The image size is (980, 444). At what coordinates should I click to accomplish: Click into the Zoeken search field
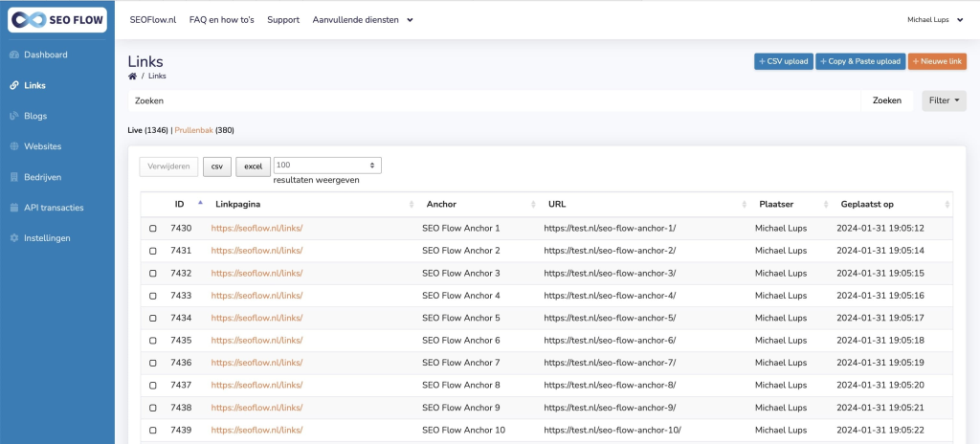tap(494, 100)
